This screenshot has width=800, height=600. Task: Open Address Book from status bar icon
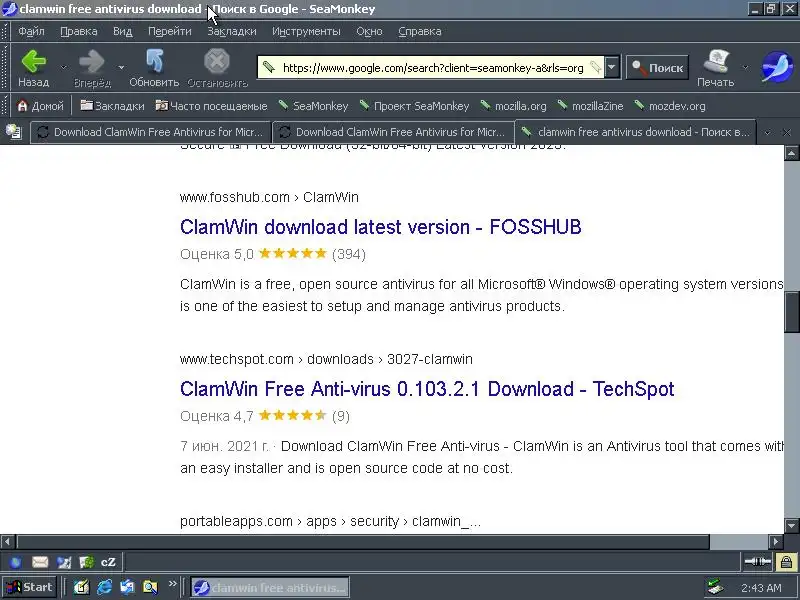87,562
